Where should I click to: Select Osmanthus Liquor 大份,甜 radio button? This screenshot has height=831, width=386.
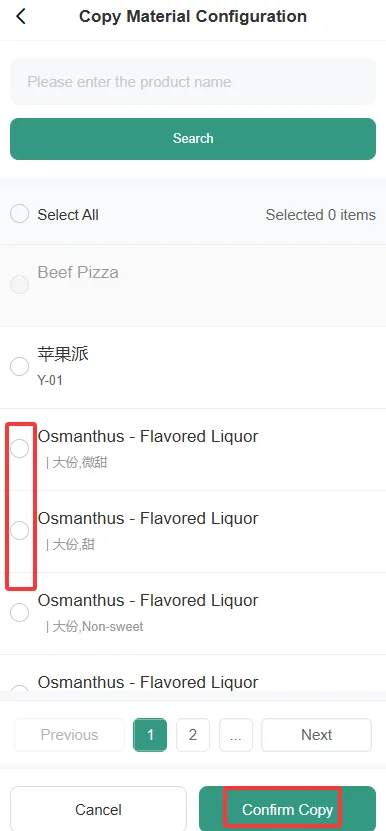pyautogui.click(x=20, y=530)
